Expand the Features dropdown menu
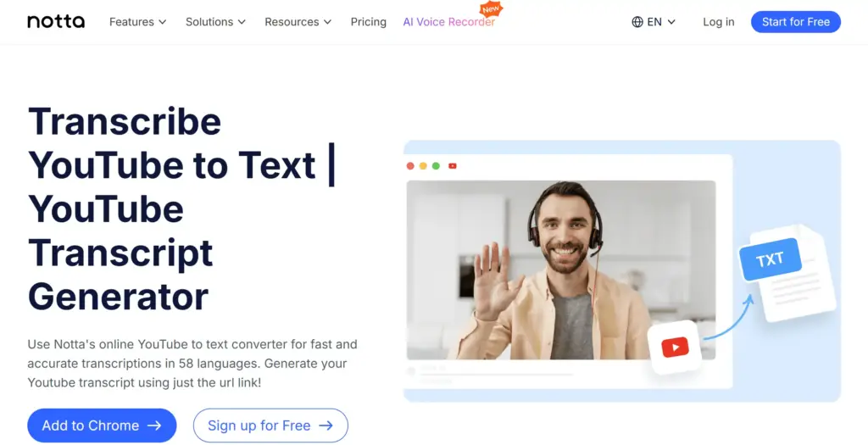The width and height of the screenshot is (868, 445). pyautogui.click(x=138, y=21)
